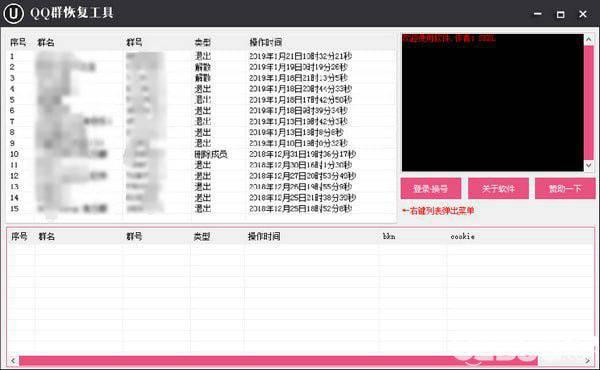Click the log panel's scroll up arrow
Viewport: 600px width, 370px height.
click(589, 39)
